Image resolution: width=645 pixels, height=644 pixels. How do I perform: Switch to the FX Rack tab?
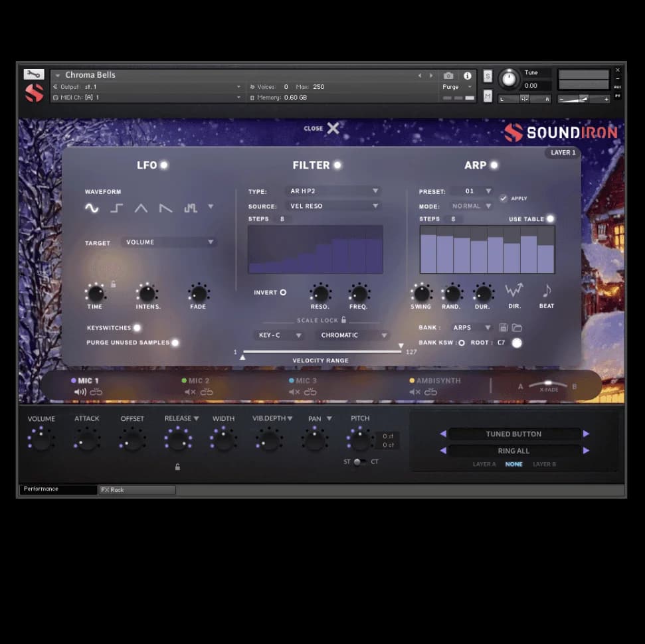(x=136, y=489)
